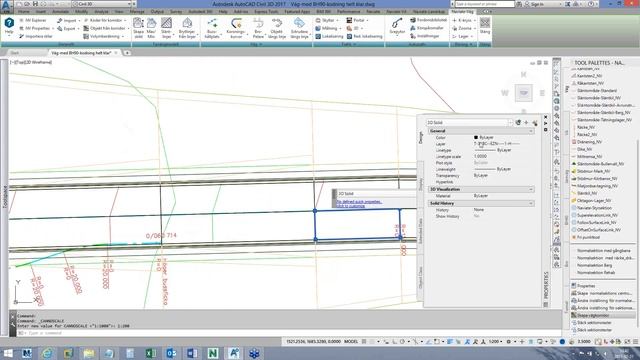
Task: Click the Sign In button
Action: tap(534, 4)
